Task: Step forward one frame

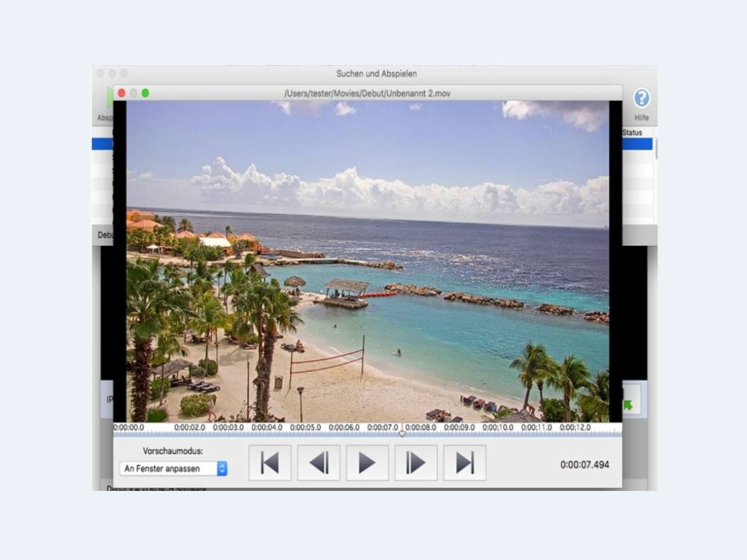Action: point(416,463)
